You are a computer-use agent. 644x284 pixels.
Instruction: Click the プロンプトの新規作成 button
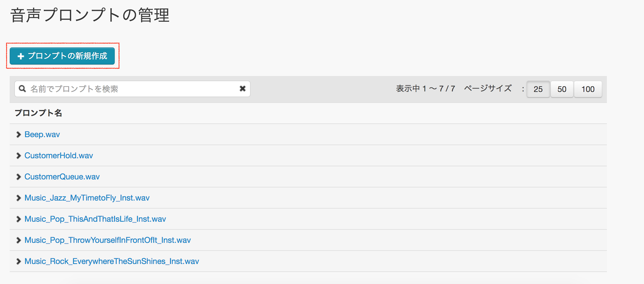[67, 56]
